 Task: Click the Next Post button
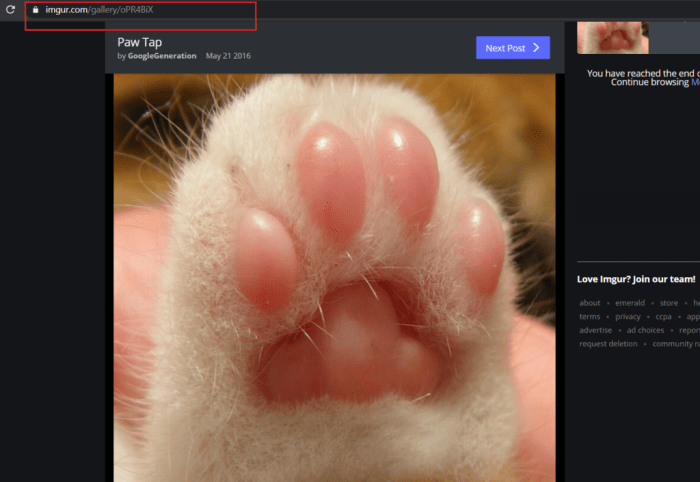pos(513,48)
